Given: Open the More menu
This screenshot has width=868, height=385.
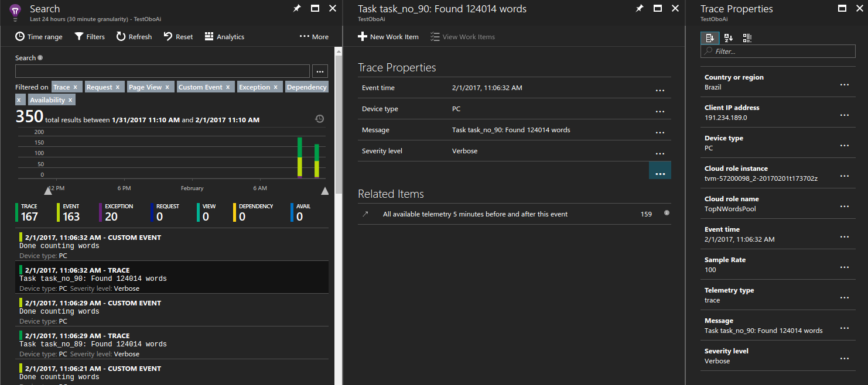Looking at the screenshot, I should point(314,36).
